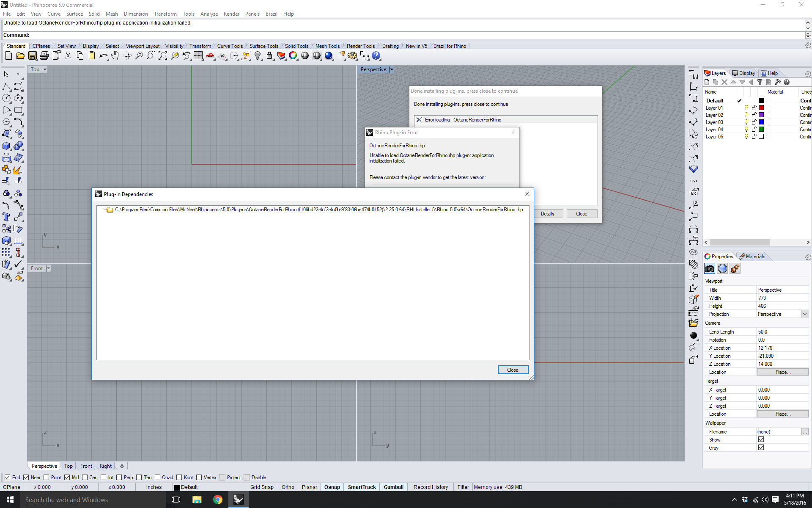Open the camera viewport properties icon
This screenshot has height=508, width=812.
709,269
